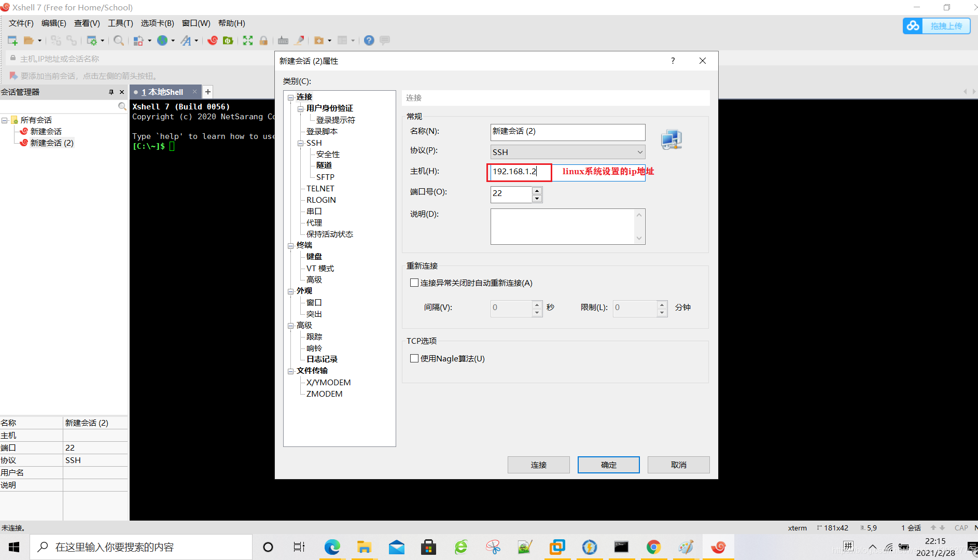978x560 pixels.
Task: Select TELNET in the category tree
Action: tap(320, 189)
